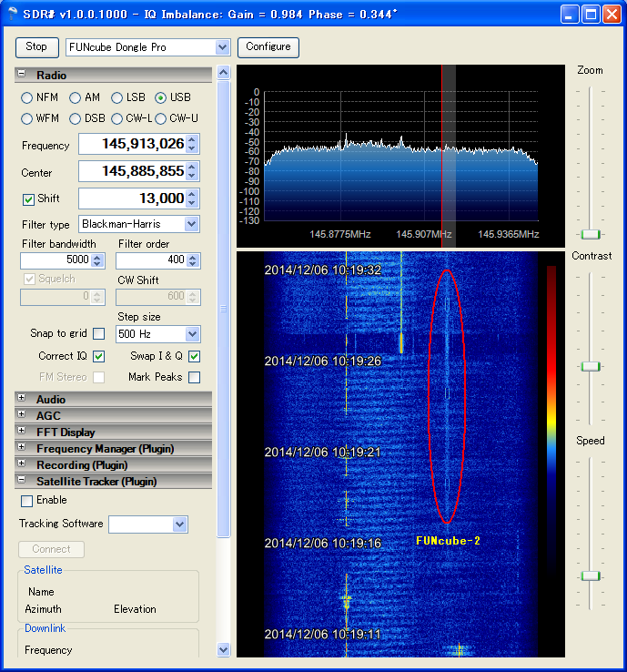Select CW-L demodulation mode
Image resolution: width=627 pixels, height=672 pixels.
[116, 118]
